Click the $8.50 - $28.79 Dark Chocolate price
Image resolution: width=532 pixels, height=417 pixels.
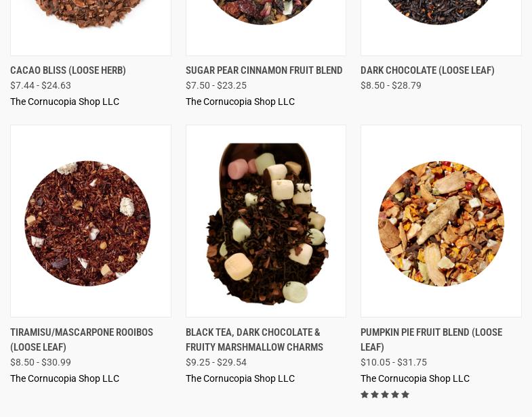(x=391, y=85)
